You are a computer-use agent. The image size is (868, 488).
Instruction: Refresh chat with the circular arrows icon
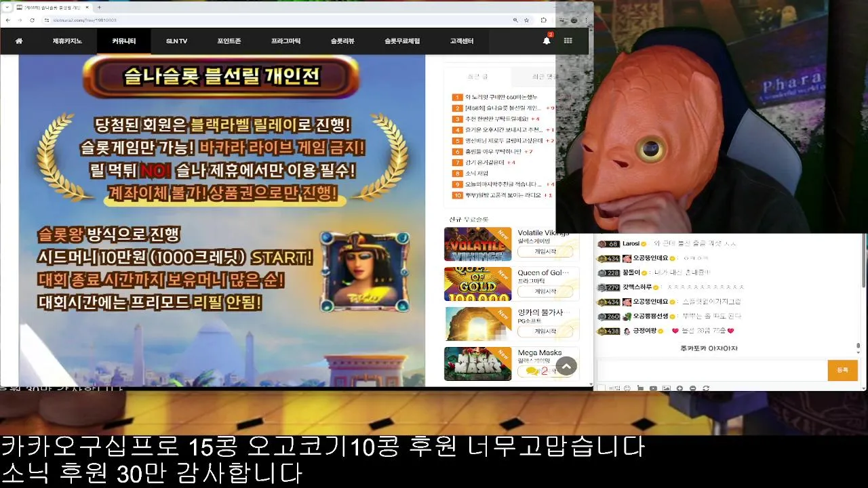point(706,388)
